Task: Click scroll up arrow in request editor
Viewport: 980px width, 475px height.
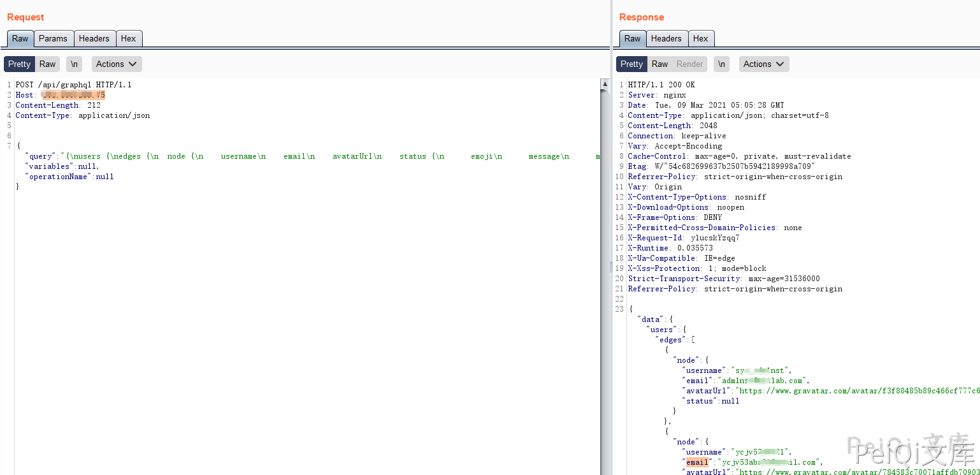Action: (x=605, y=84)
